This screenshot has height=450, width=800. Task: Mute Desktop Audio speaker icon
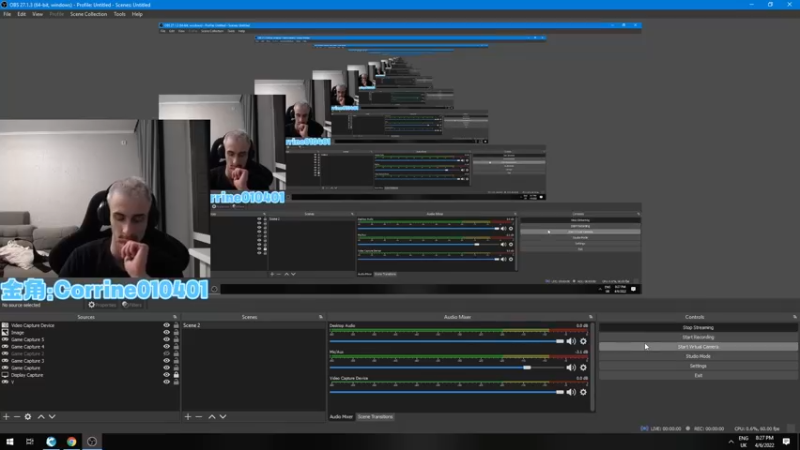click(571, 341)
